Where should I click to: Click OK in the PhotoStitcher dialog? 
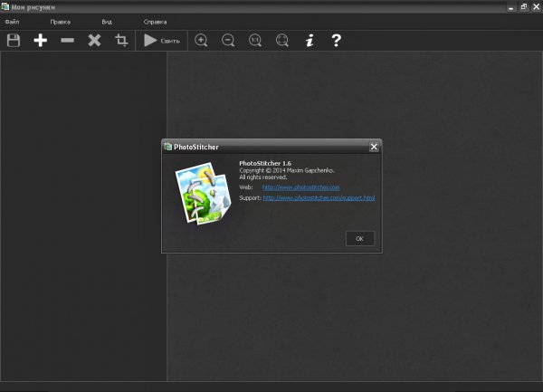(x=360, y=238)
